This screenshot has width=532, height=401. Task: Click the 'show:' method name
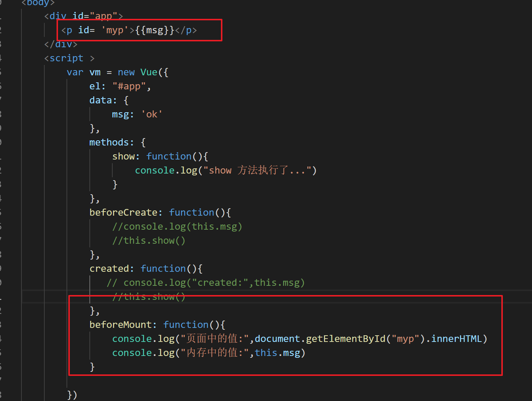pos(126,157)
